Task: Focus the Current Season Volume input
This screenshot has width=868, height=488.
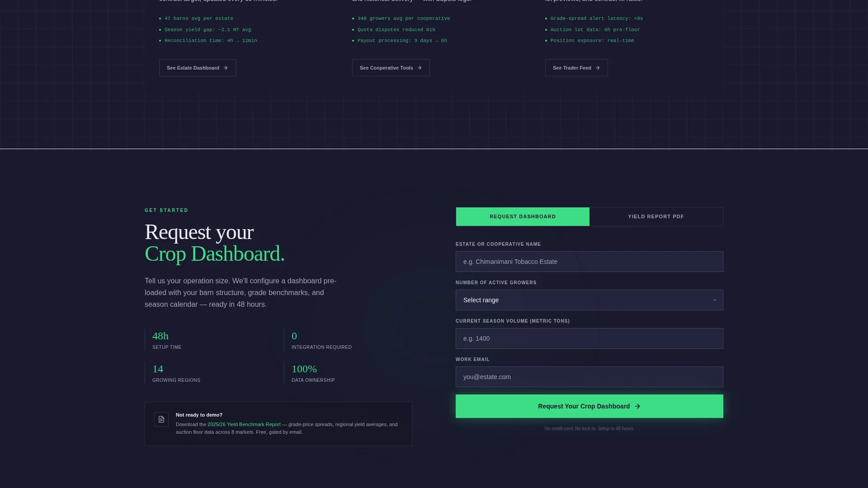Action: tap(590, 338)
